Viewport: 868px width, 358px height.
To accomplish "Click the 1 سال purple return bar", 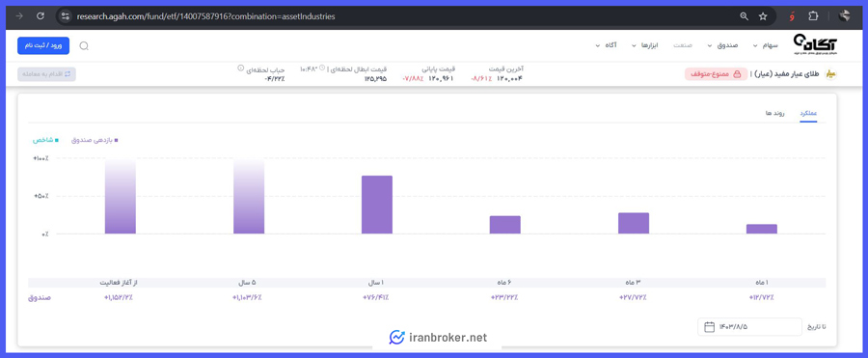I will coord(377,205).
